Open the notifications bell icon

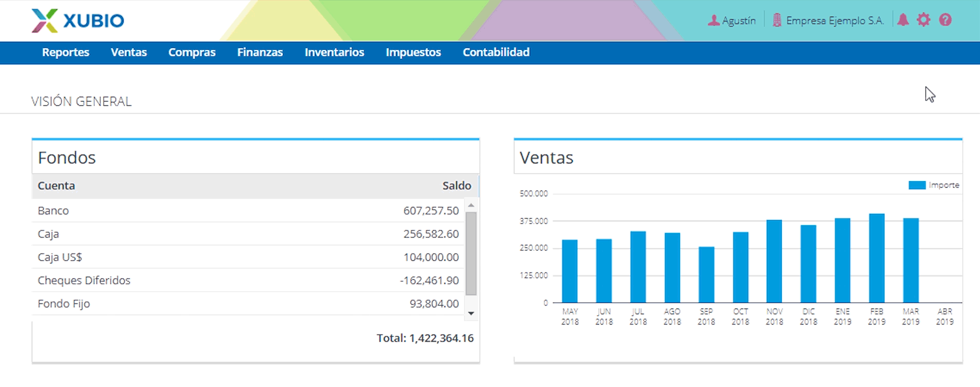click(903, 20)
